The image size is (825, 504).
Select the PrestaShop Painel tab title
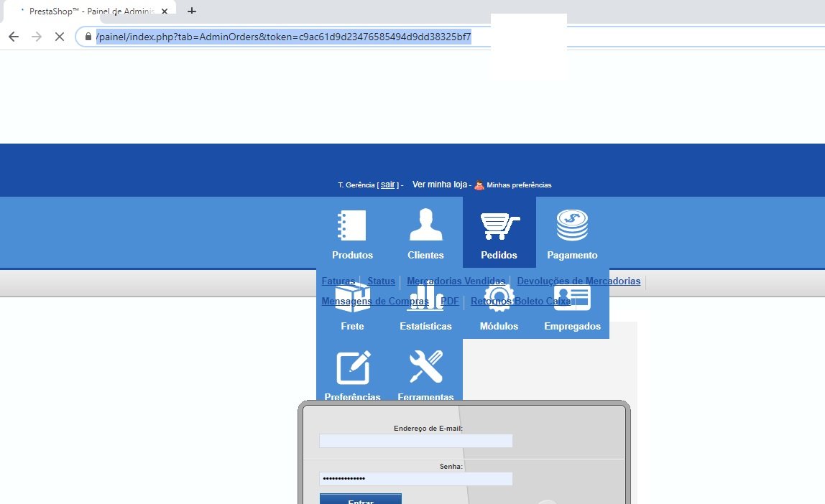[x=91, y=11]
